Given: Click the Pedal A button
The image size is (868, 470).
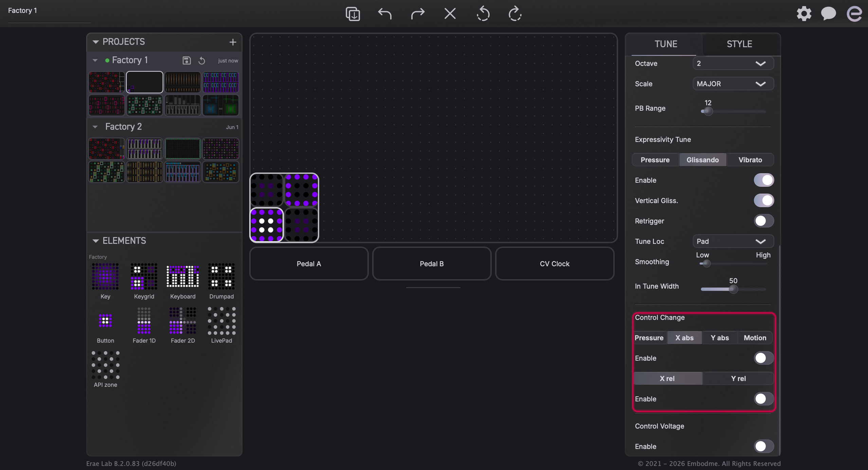Looking at the screenshot, I should (x=309, y=264).
